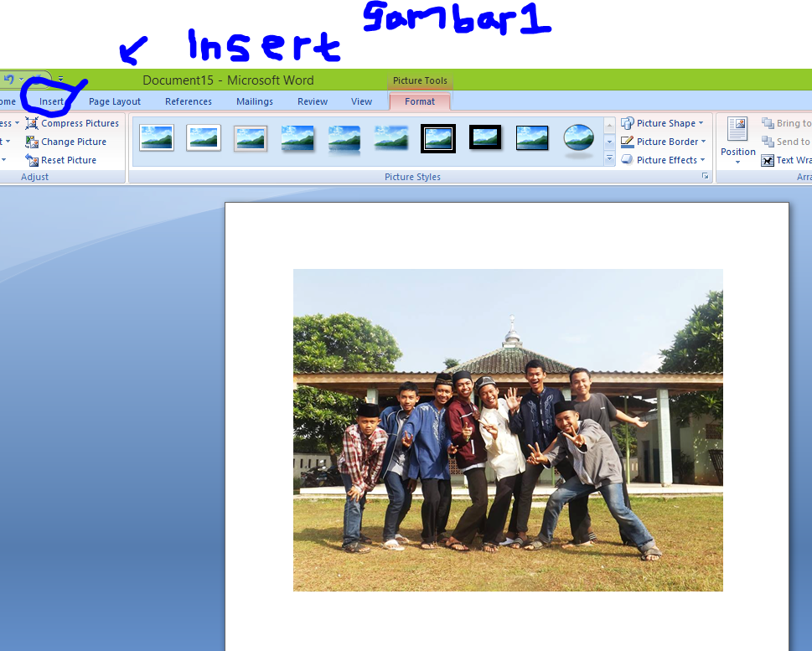Click the Adjust group label

coord(34,177)
